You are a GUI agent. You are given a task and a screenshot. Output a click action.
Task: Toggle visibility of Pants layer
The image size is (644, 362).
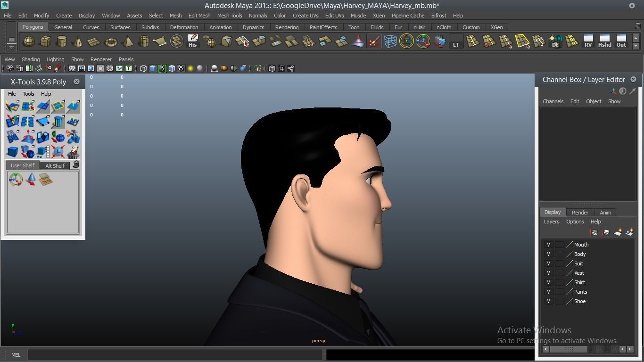[548, 292]
